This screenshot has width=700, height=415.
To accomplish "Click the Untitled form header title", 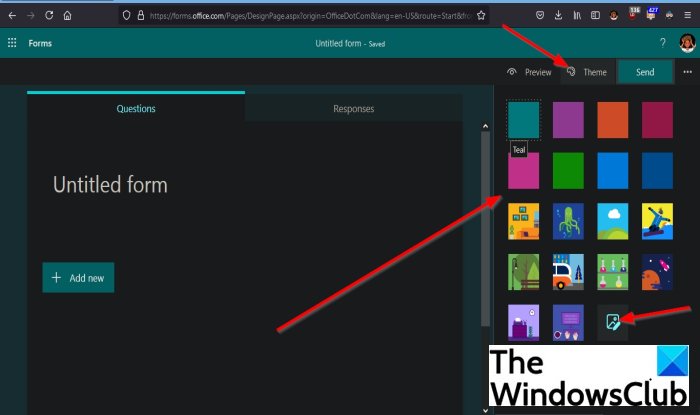I will pyautogui.click(x=338, y=43).
